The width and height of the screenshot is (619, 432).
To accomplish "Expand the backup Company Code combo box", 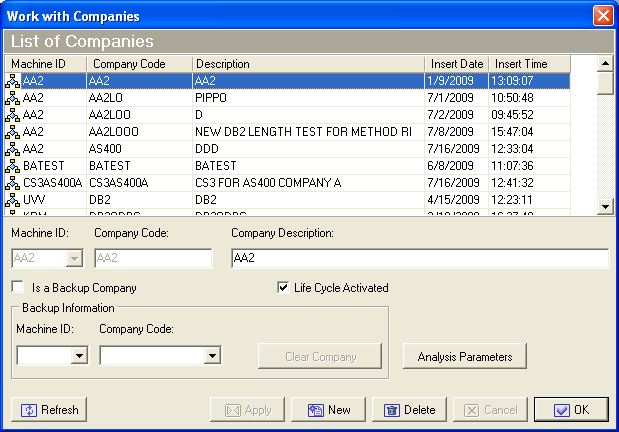I will 211,355.
